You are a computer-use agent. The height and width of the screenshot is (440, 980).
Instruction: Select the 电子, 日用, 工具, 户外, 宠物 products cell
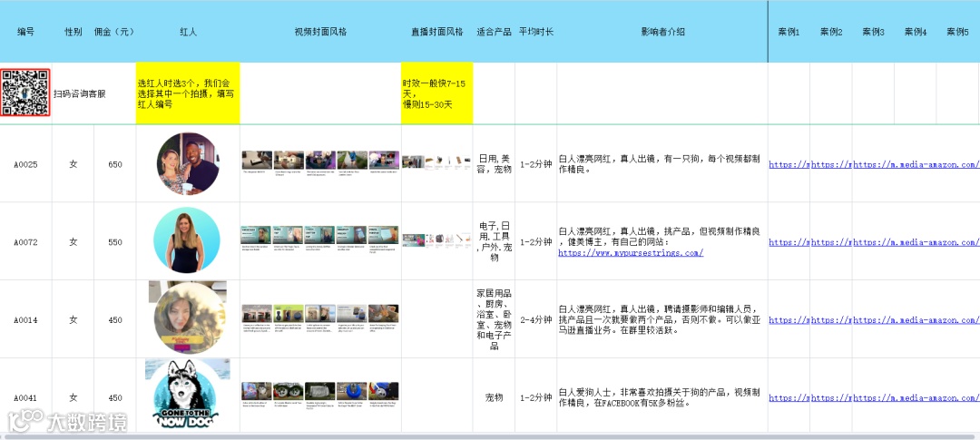(x=494, y=242)
